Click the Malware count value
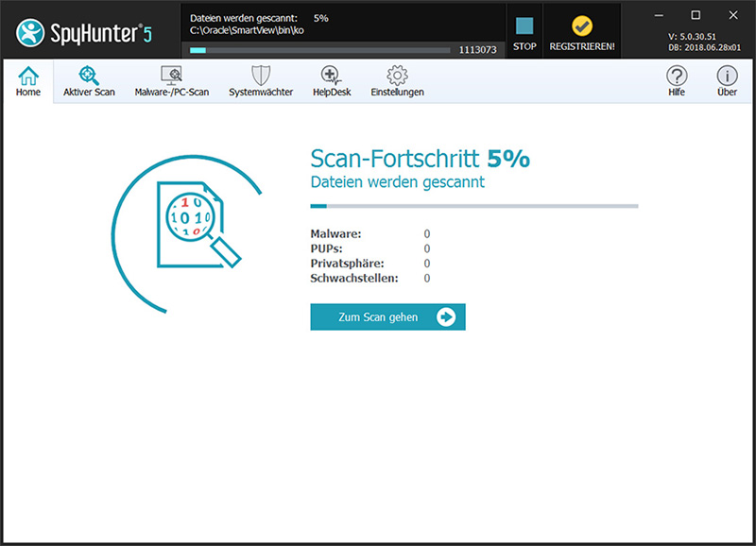Image resolution: width=756 pixels, height=546 pixels. pos(427,233)
